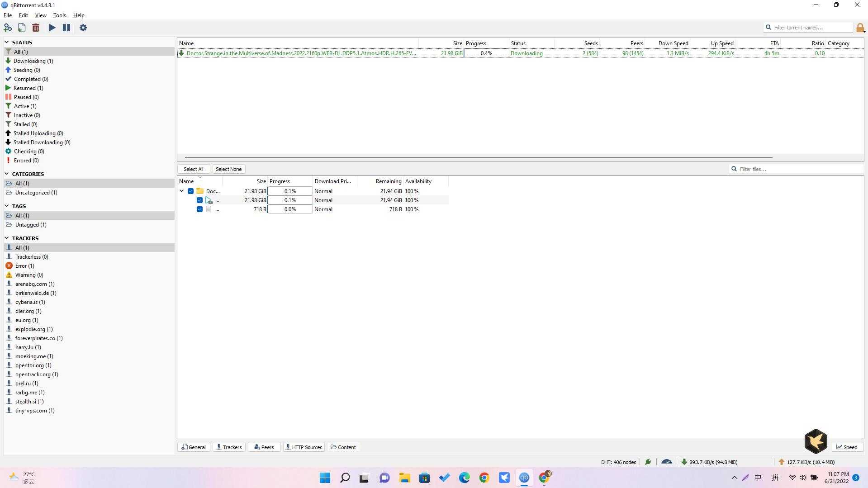The image size is (868, 488).
Task: Open the Tools menu
Action: [59, 15]
